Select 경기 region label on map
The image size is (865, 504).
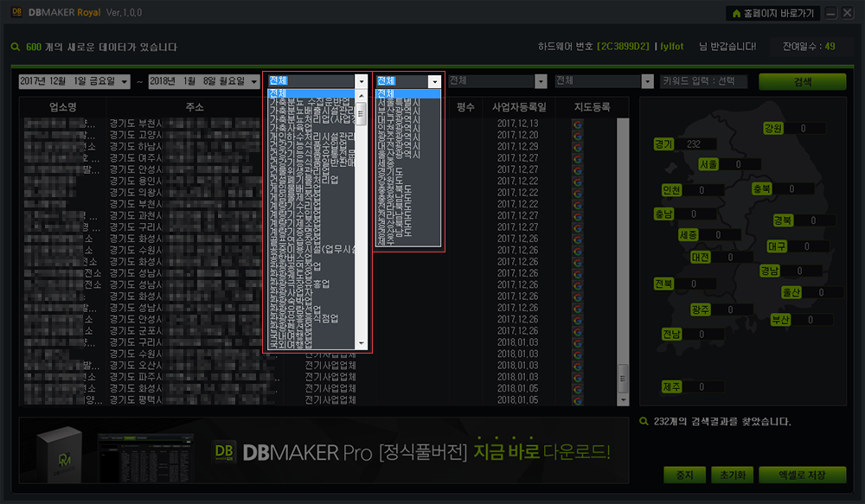point(663,144)
